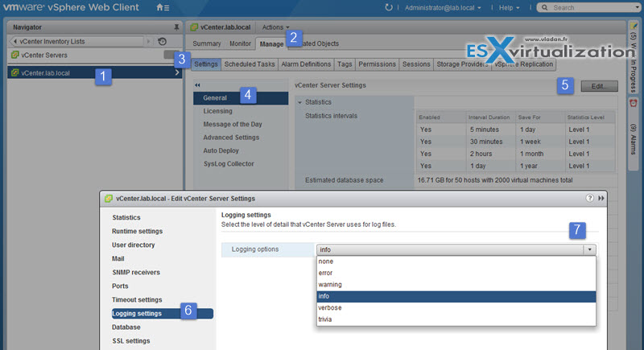Expand vCenter.lab.local navigator arrow
The height and width of the screenshot is (350, 644).
click(177, 72)
